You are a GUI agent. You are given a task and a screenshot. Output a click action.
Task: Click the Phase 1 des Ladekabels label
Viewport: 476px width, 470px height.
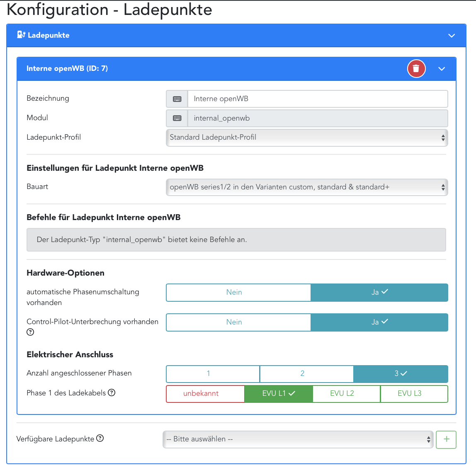66,393
